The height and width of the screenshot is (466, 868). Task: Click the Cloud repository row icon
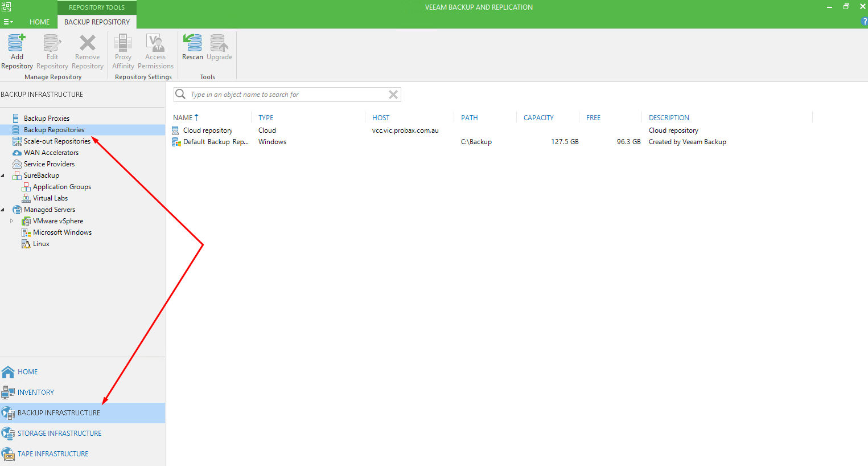point(176,130)
